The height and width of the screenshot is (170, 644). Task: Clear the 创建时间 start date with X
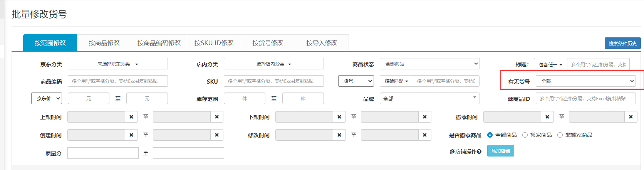pyautogui.click(x=131, y=135)
